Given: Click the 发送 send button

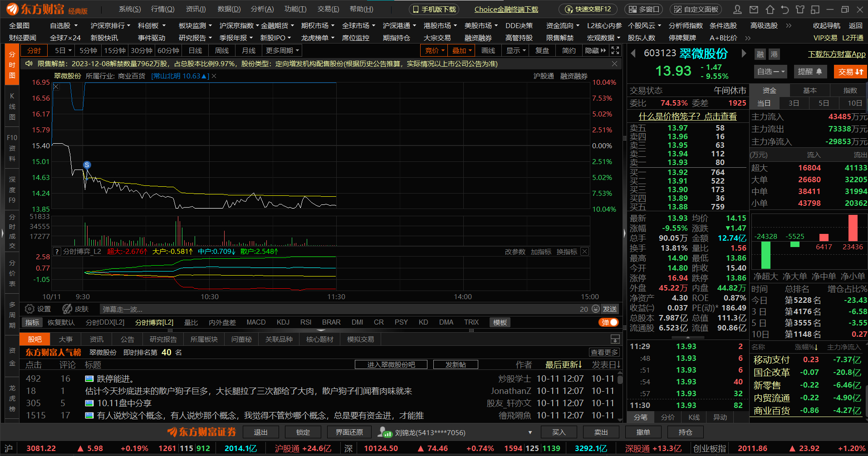Looking at the screenshot, I should [x=610, y=309].
